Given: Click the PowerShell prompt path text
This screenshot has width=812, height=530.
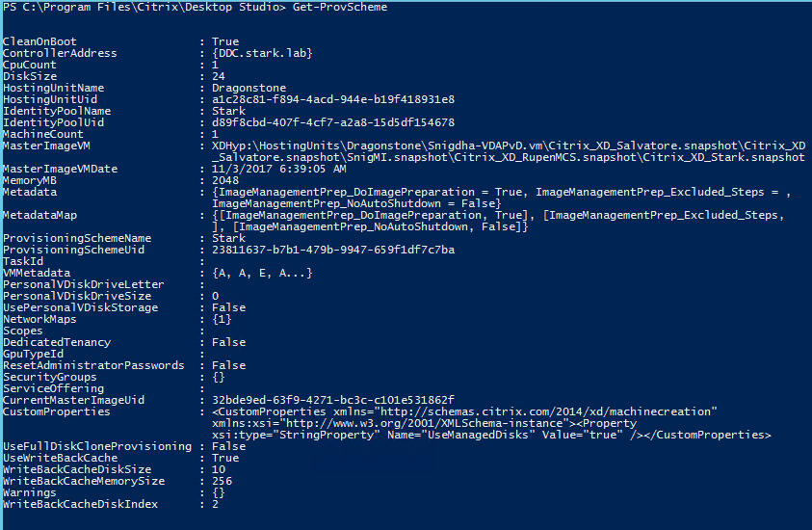Looking at the screenshot, I should pos(144,8).
